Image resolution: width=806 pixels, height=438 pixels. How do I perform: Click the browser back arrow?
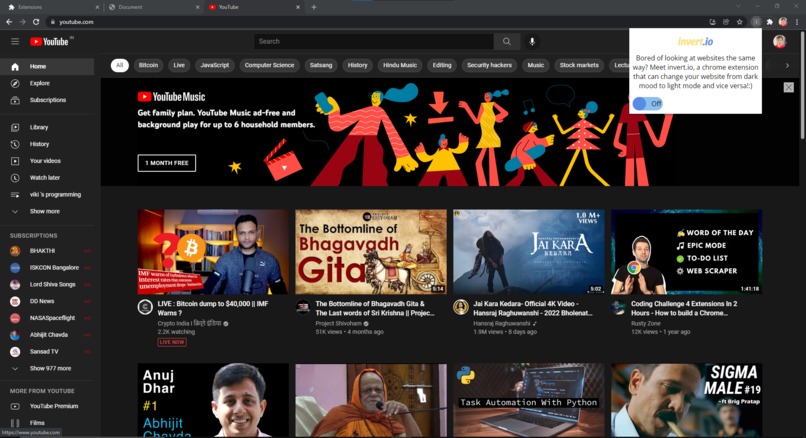[x=9, y=22]
